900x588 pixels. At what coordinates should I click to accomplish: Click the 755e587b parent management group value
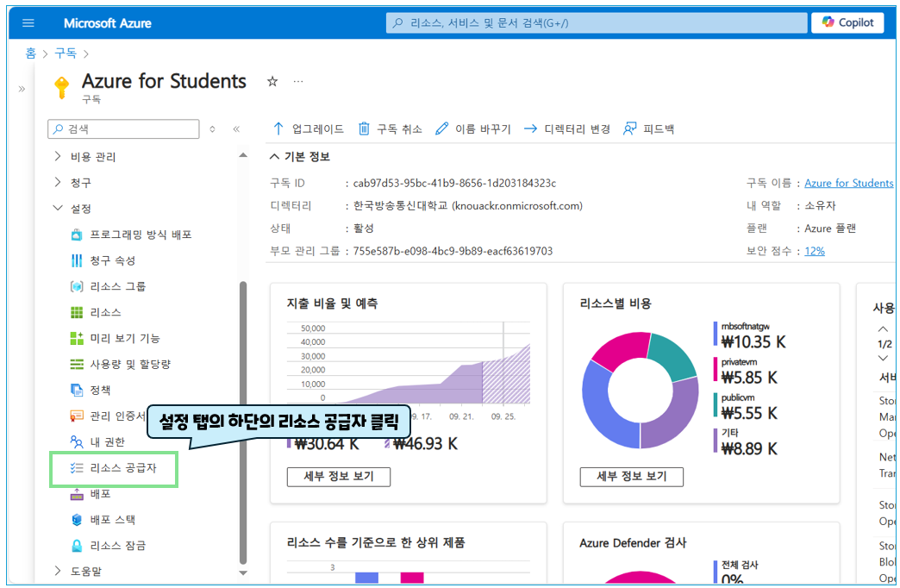point(453,251)
